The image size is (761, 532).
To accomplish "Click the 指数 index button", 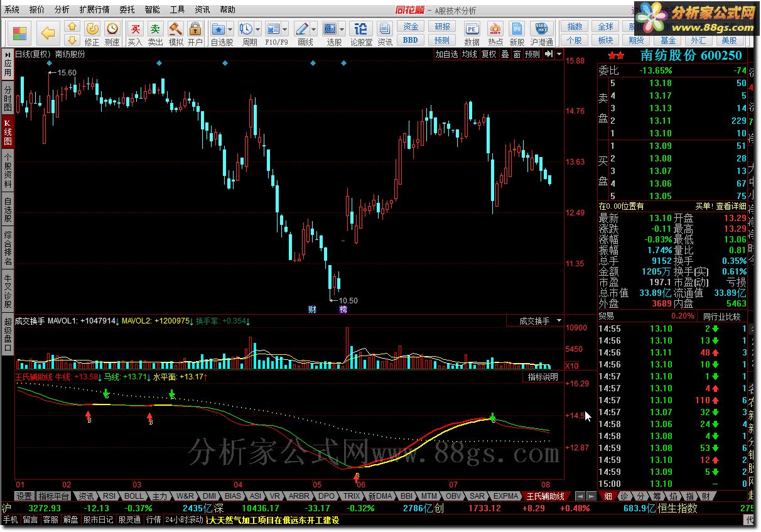I will click(x=575, y=27).
